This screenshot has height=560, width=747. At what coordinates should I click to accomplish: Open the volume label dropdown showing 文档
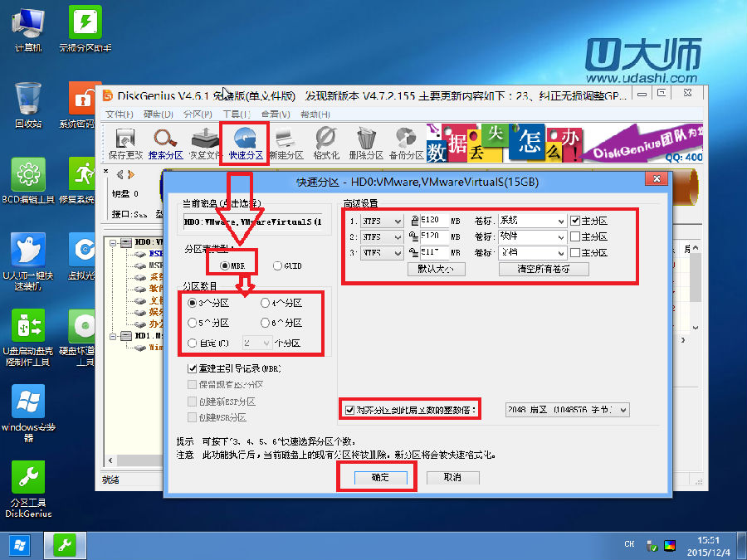tap(532, 252)
